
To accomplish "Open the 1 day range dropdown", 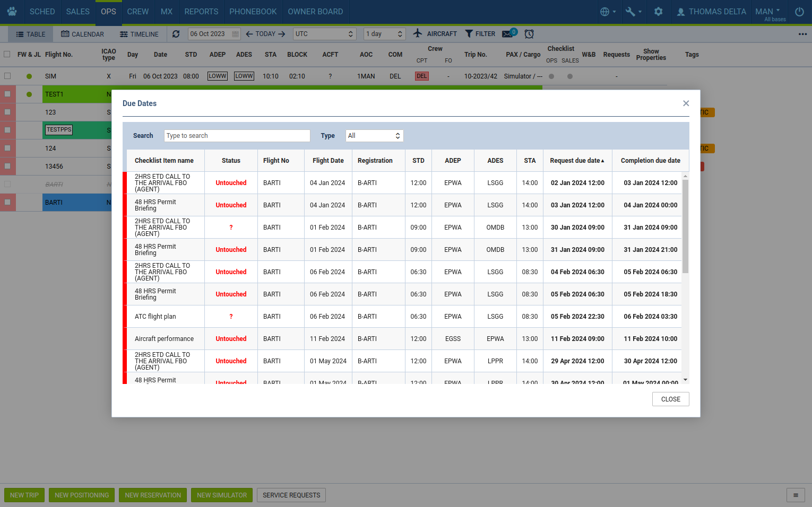I will tap(384, 34).
